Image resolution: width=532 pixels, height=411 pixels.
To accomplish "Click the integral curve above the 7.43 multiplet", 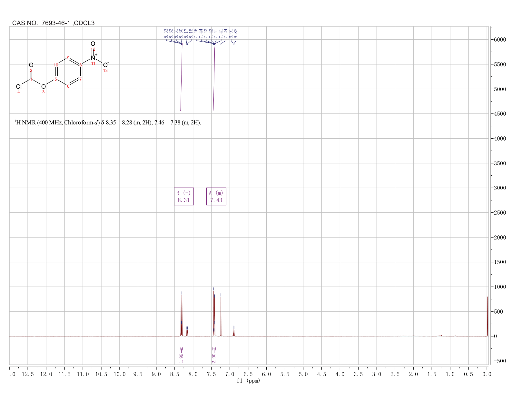I will pos(214,77).
